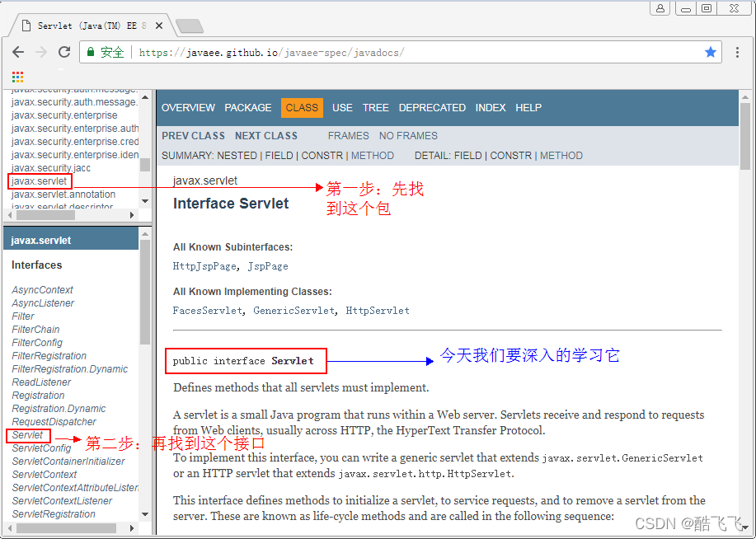756x539 pixels.
Task: Open the Servlet interface in class list
Action: [x=27, y=435]
